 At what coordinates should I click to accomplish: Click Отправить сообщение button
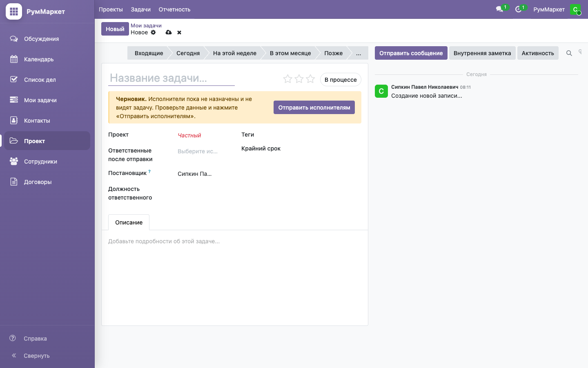tap(411, 53)
